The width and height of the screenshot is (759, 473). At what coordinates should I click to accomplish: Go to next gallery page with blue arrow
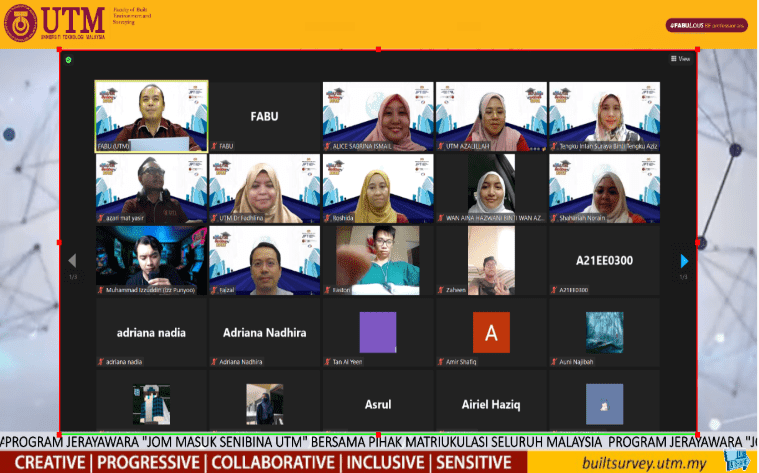[684, 261]
